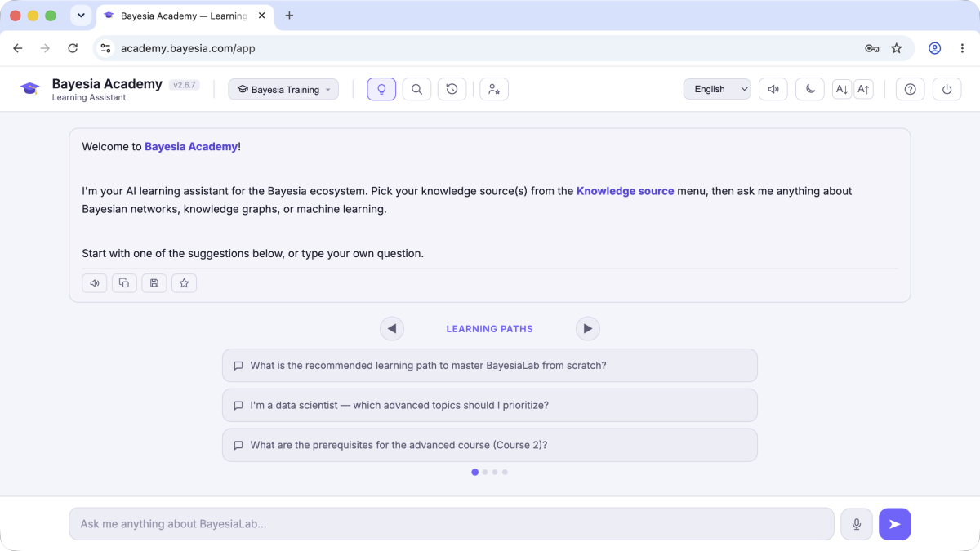
Task: Click the Bayesia Academy graduation cap logo
Action: tap(30, 89)
